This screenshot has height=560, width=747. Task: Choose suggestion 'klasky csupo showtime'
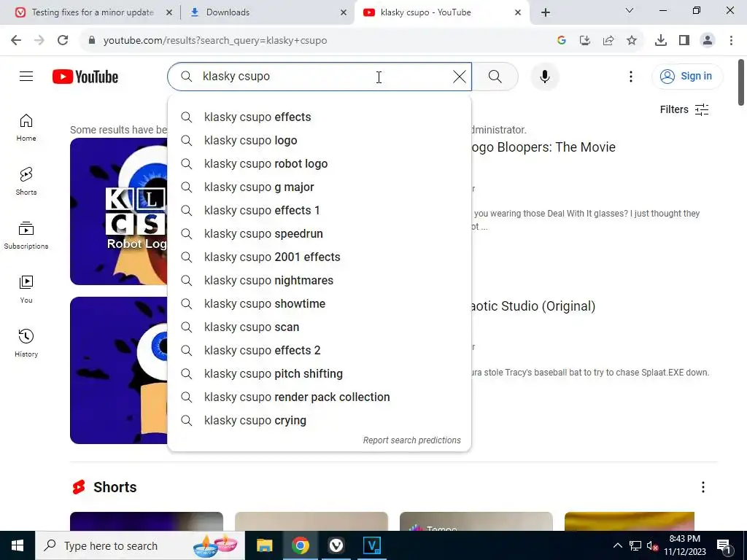click(320, 303)
